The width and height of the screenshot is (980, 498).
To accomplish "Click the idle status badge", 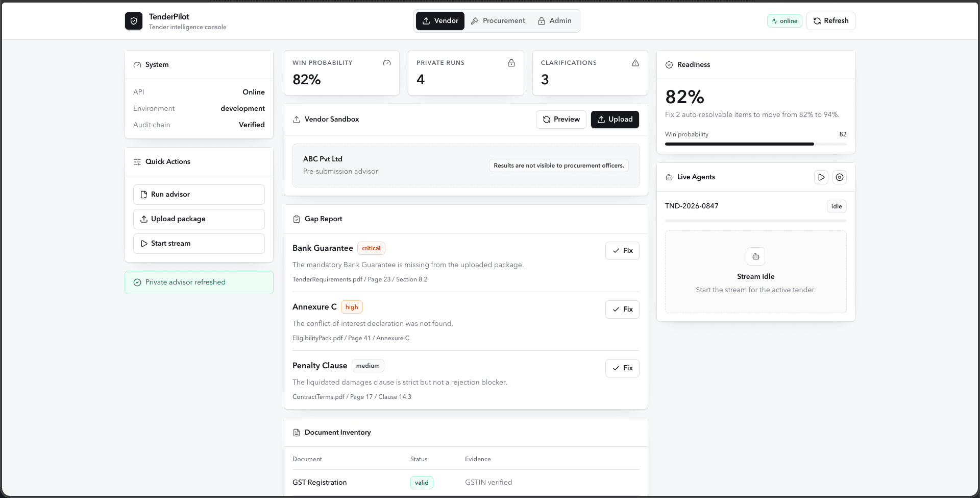I will [837, 206].
